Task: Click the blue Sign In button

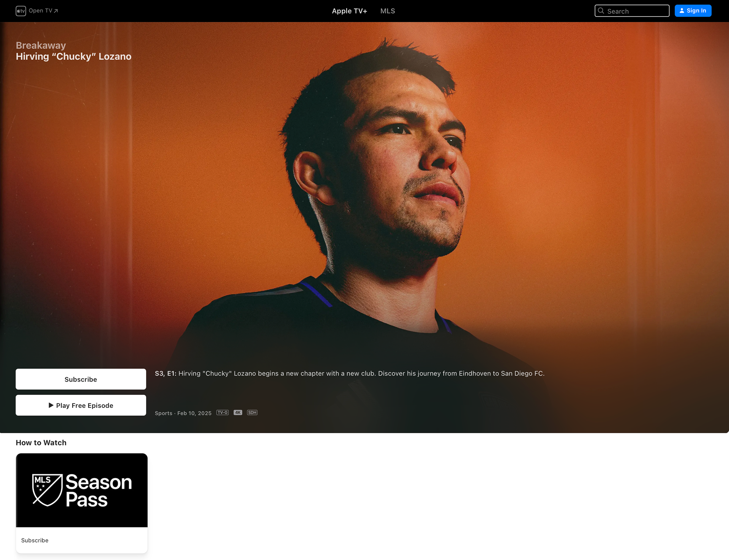Action: coord(693,11)
